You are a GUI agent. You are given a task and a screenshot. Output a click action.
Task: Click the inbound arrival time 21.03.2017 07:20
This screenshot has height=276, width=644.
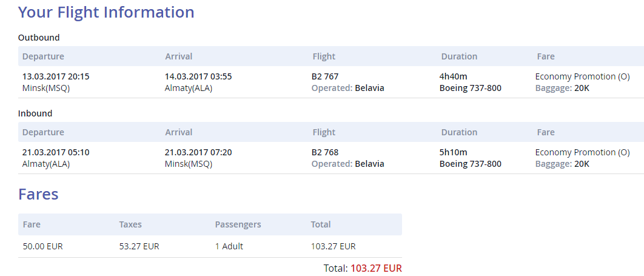(x=198, y=152)
